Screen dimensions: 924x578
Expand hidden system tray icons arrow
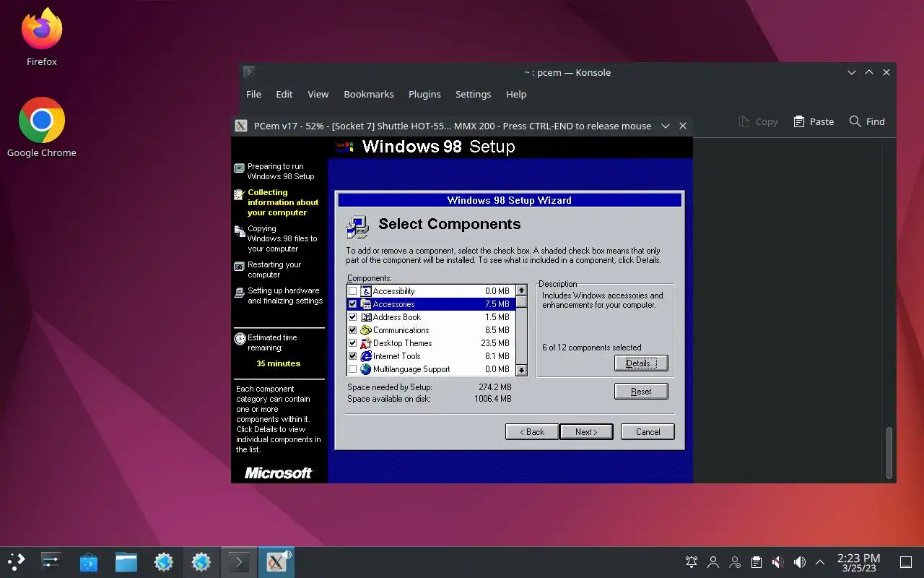[x=820, y=562]
